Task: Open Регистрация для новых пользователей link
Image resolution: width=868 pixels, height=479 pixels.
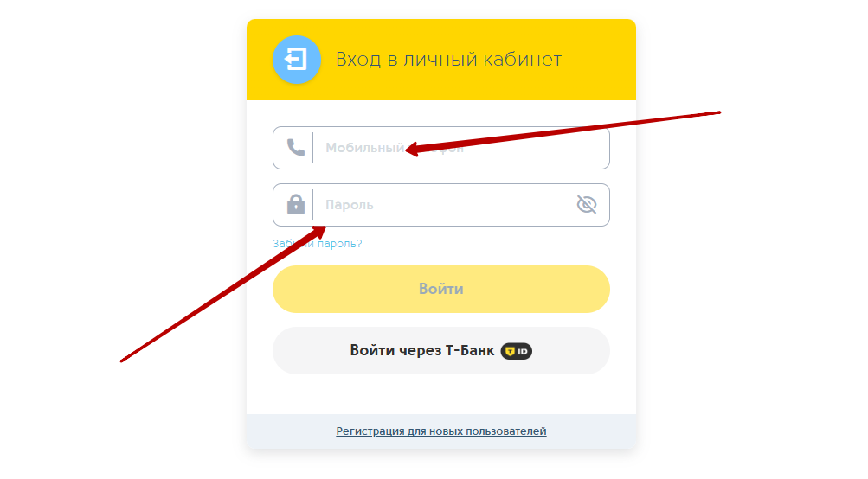Action: pos(441,431)
